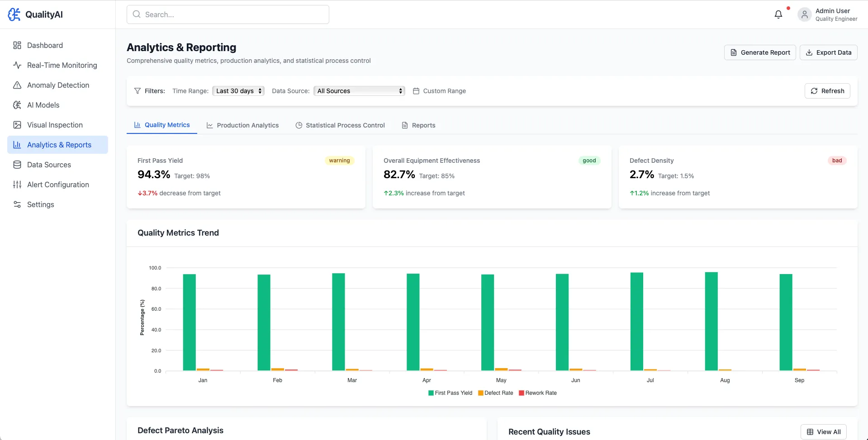Click the Aug First Pass Yield bar
Viewport: 868px width, 440px height.
(711, 322)
